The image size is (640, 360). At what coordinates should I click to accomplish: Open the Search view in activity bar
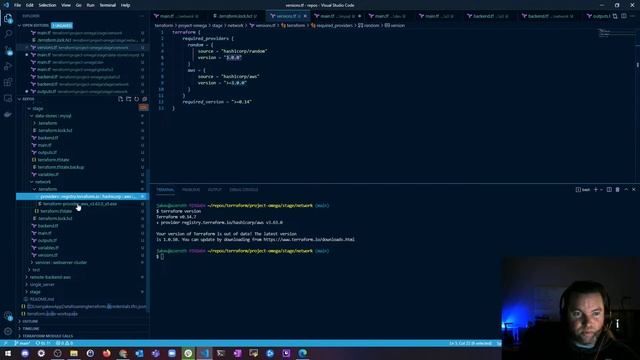pos(8,34)
